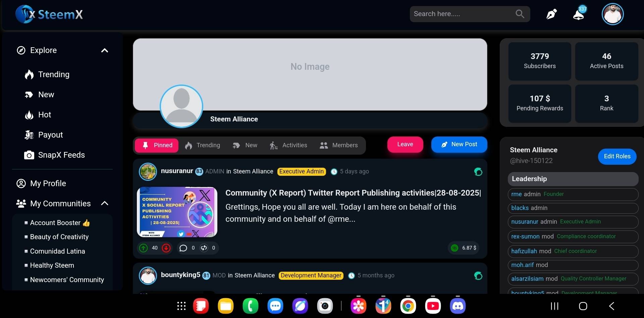Screen dimensions: 644x318
Task: Open the post composer pen icon
Action: 551,14
